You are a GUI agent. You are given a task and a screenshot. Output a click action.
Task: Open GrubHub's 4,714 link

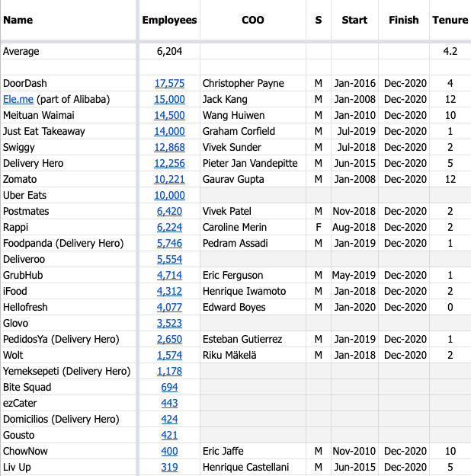169,275
